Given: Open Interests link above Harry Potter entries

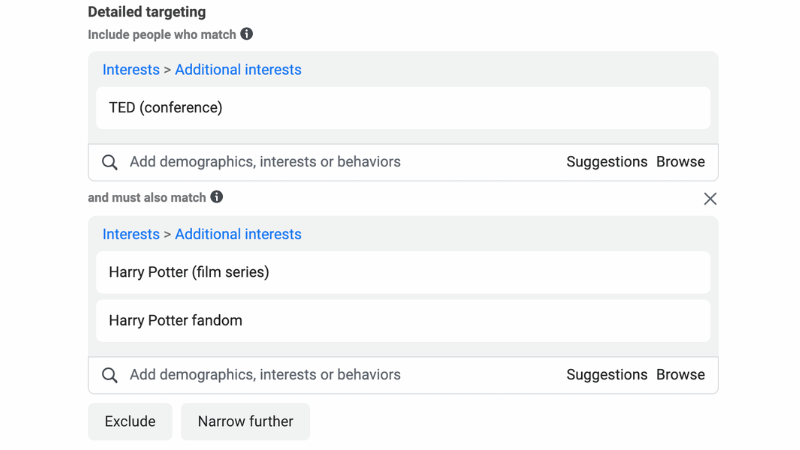Looking at the screenshot, I should click(131, 234).
